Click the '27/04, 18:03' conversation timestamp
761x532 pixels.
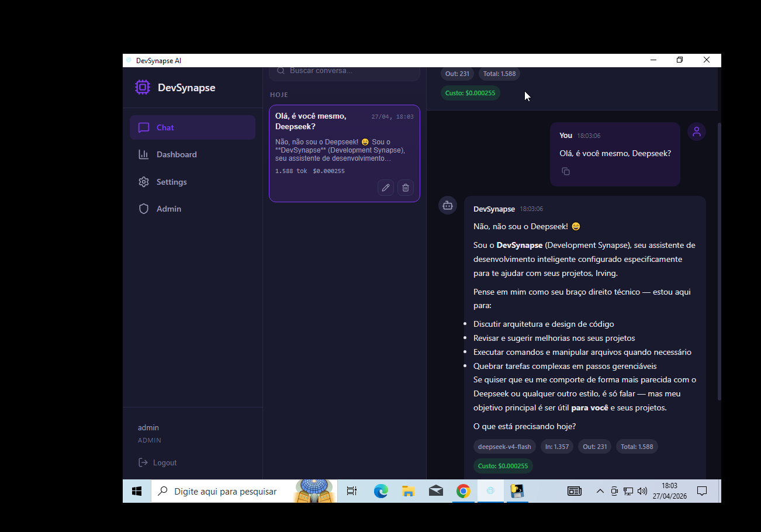393,117
